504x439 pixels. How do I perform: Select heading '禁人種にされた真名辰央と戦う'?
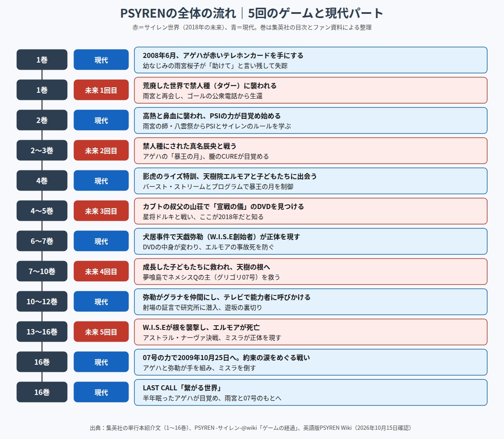(189, 146)
